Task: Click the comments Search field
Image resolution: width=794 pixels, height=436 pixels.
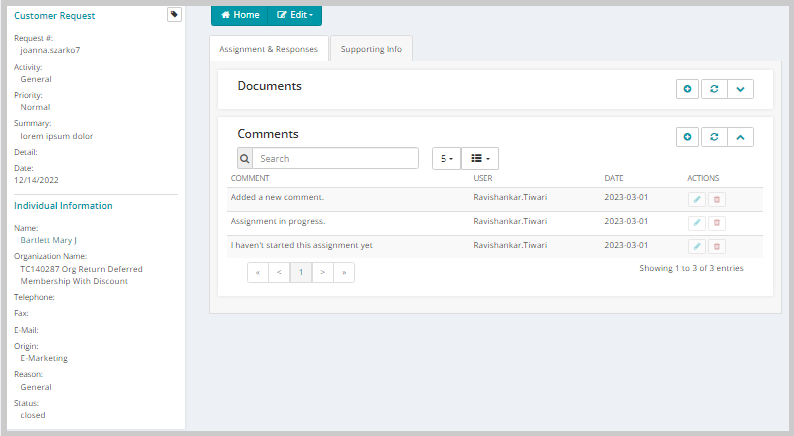Action: pyautogui.click(x=335, y=158)
